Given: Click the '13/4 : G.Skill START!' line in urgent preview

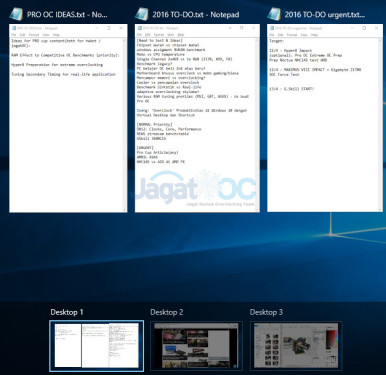Looking at the screenshot, I should tap(292, 89).
